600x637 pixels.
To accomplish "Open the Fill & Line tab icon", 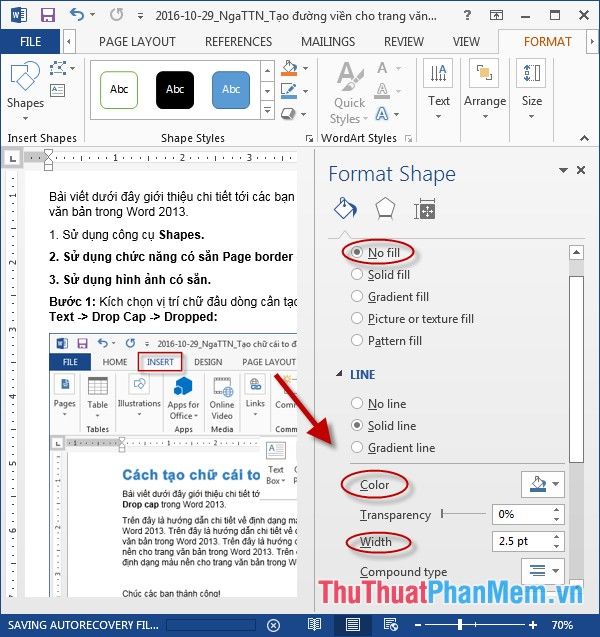I will [345, 209].
